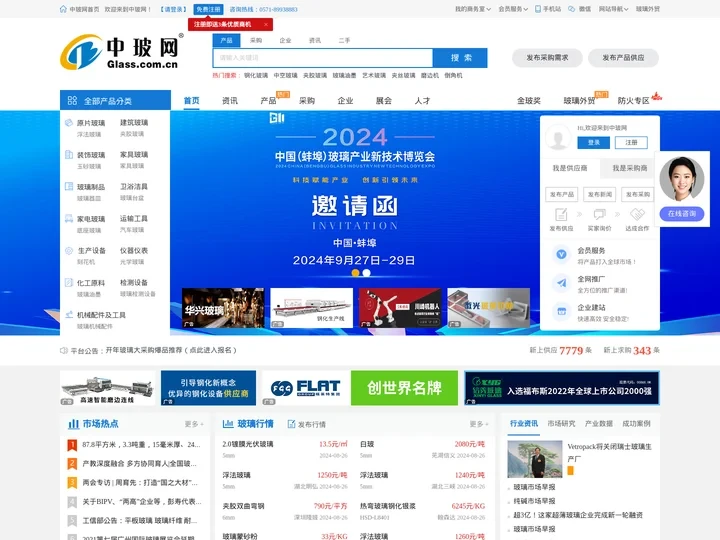Click the 防火专区 navigation item
Image resolution: width=720 pixels, height=540 pixels.
pos(634,101)
